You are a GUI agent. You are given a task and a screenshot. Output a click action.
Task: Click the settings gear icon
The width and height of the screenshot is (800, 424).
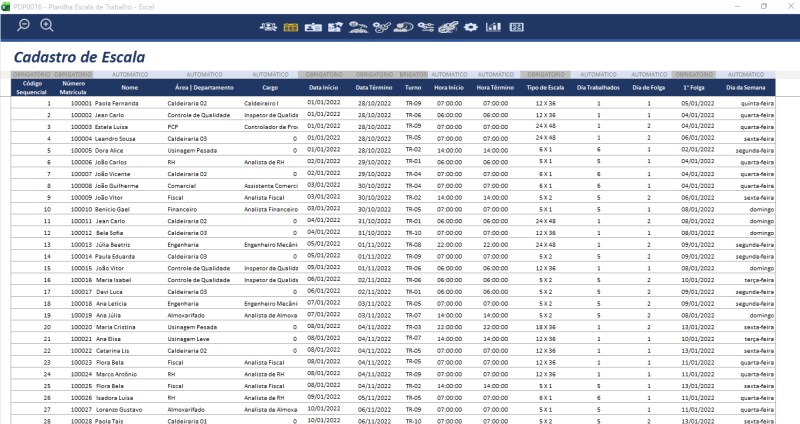(471, 26)
